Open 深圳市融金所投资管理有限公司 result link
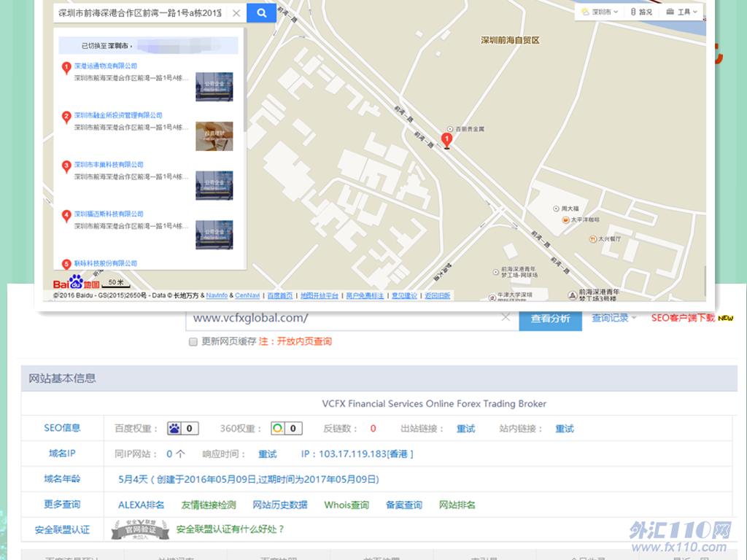The width and height of the screenshot is (747, 560). tap(118, 115)
